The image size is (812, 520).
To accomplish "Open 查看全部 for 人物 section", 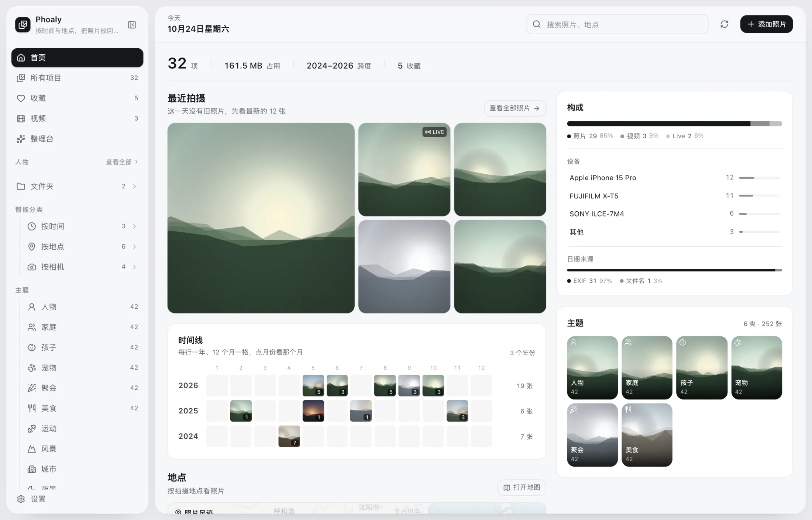I will coord(122,162).
